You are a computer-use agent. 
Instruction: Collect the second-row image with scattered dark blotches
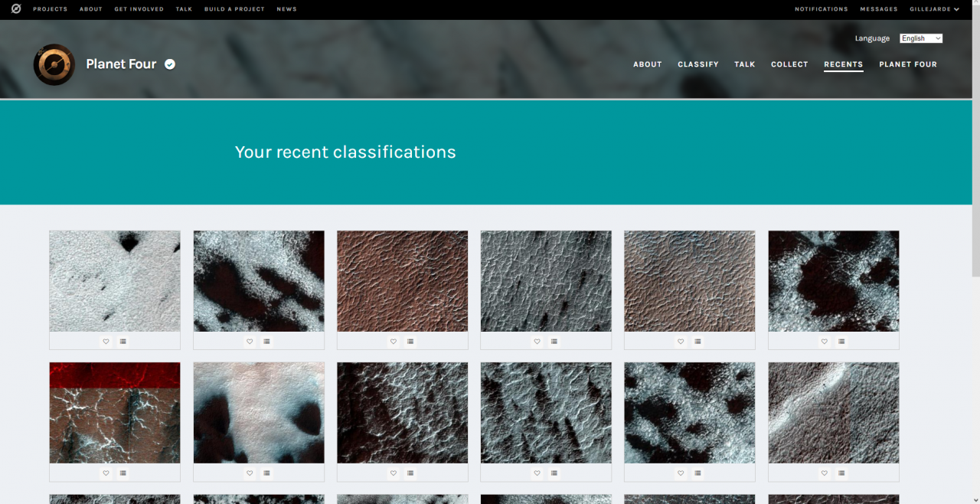697,473
